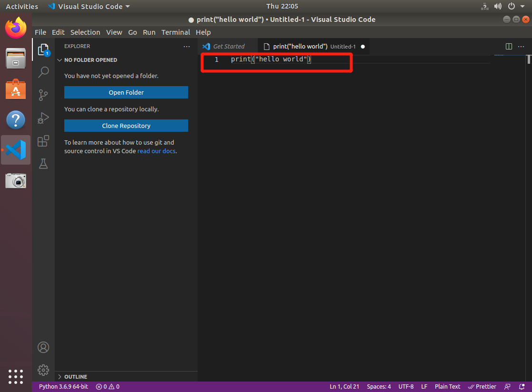This screenshot has width=532, height=392.
Task: Open Help from the Ubuntu dock
Action: (16, 120)
